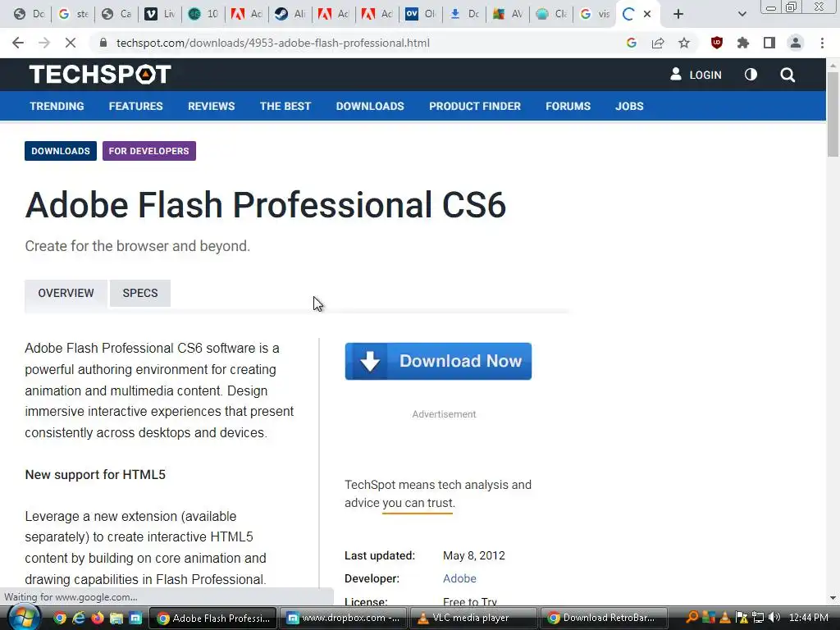840x630 pixels.
Task: Switch to the VLC media player taskbar window
Action: tap(472, 618)
